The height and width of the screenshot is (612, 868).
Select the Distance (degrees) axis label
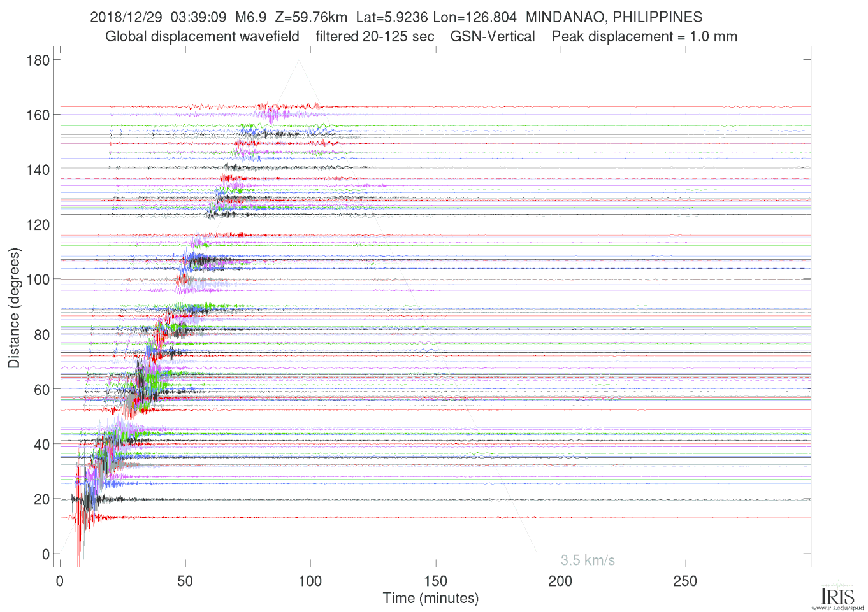[x=14, y=308]
